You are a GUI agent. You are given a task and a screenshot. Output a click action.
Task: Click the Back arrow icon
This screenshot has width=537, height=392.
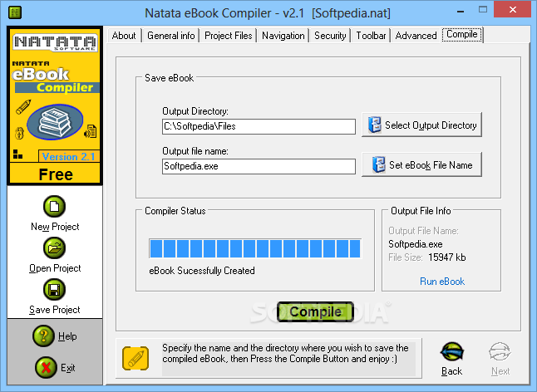pyautogui.click(x=451, y=352)
